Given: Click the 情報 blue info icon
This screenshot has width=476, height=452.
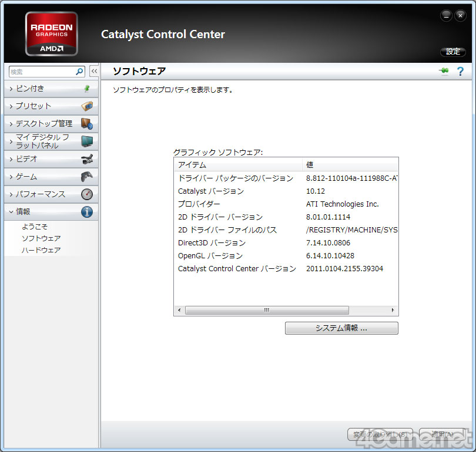Looking at the screenshot, I should tap(87, 212).
